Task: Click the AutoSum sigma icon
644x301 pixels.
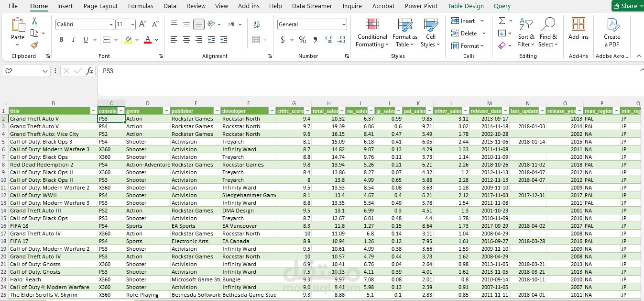Action: coord(502,21)
